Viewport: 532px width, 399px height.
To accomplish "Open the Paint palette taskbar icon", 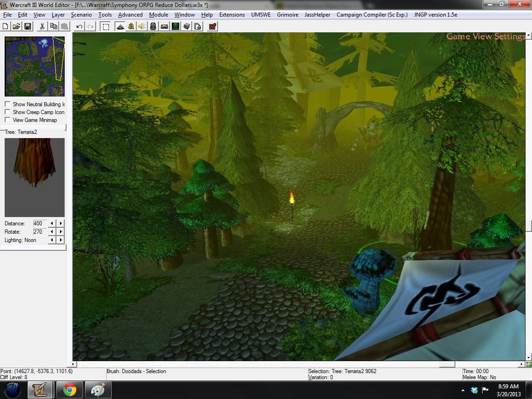I will pos(98,390).
